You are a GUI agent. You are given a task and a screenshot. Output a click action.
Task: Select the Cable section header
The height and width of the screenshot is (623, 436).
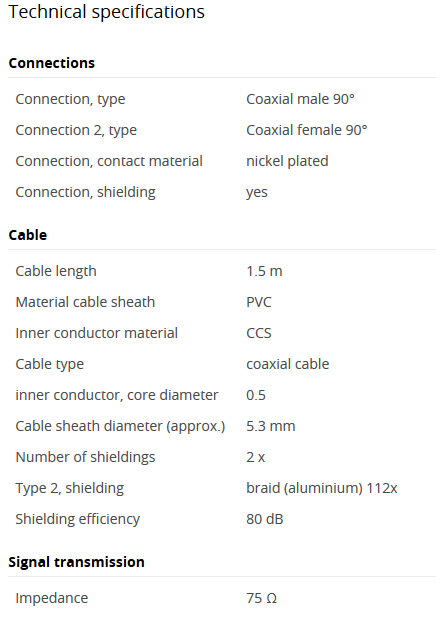[x=28, y=235]
